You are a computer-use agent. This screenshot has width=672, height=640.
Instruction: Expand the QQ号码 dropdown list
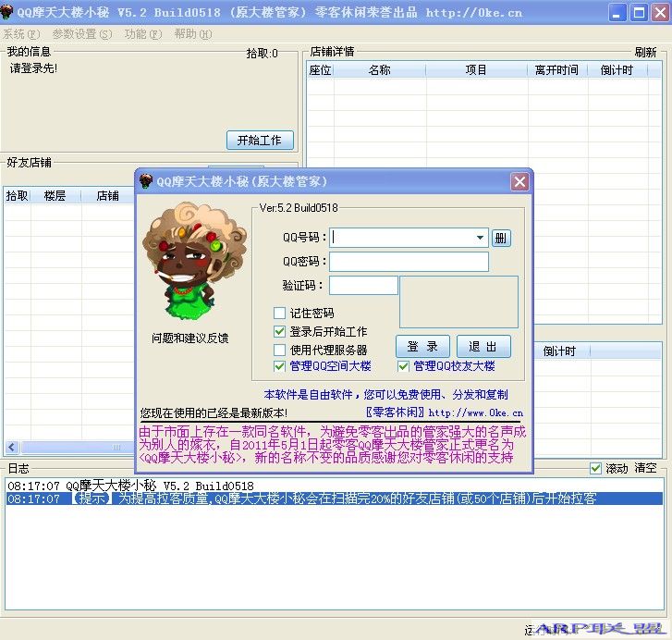point(480,238)
